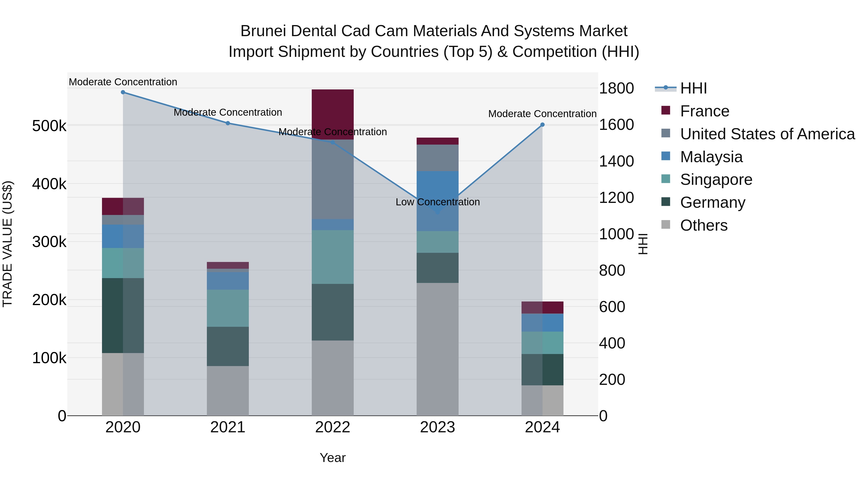The width and height of the screenshot is (868, 488).
Task: Click the Malaysia legend swatch
Action: point(666,156)
